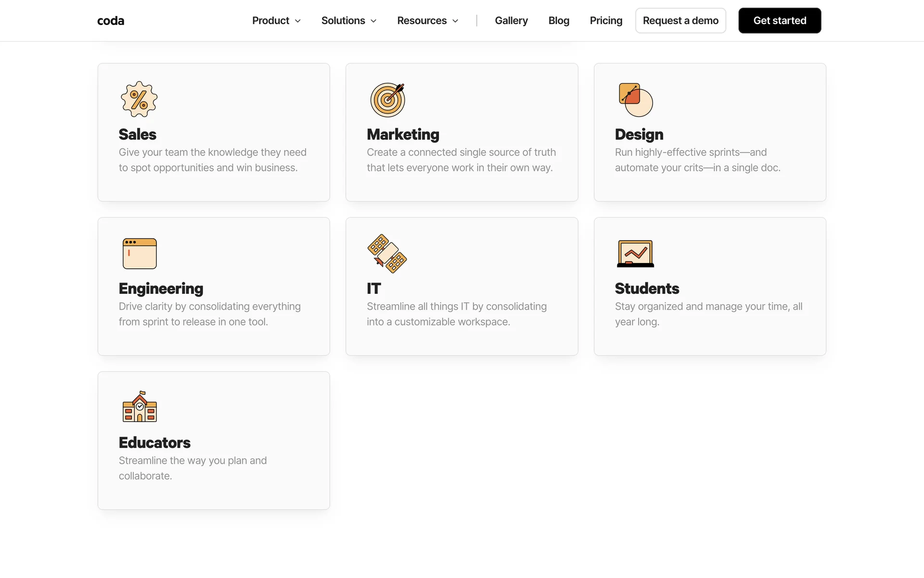The width and height of the screenshot is (924, 578).
Task: Click the Students laptop chart icon
Action: tap(635, 253)
